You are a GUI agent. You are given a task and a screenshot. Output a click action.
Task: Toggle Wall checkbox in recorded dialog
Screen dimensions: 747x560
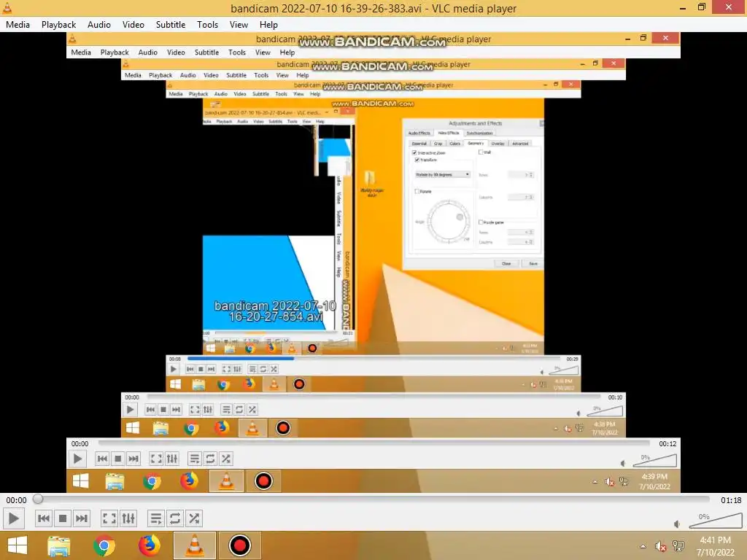pos(481,152)
